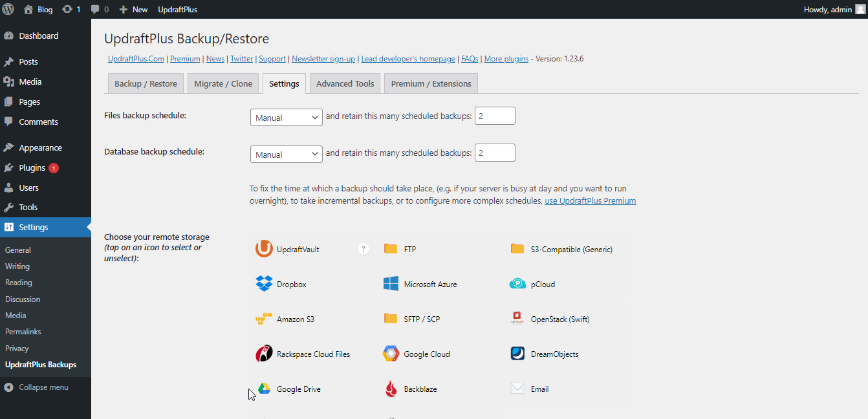Choose the Backblaze flame icon
Screen dimensions: 868x419
point(391,389)
